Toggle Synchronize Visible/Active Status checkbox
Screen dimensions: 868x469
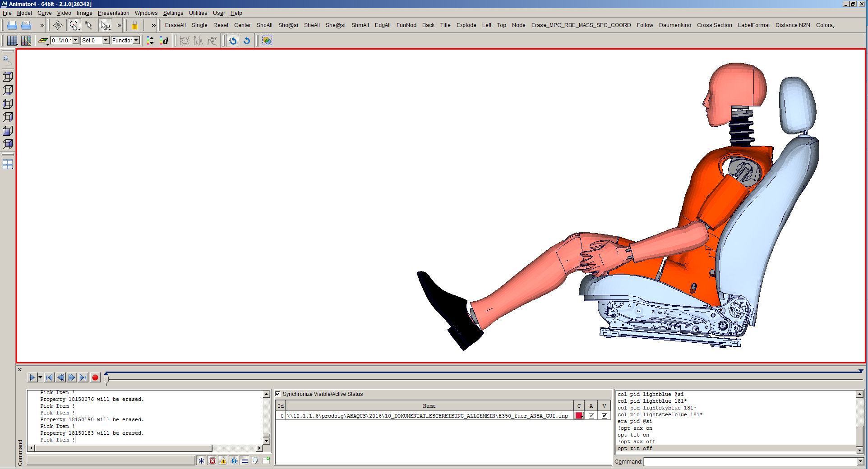[x=278, y=394]
